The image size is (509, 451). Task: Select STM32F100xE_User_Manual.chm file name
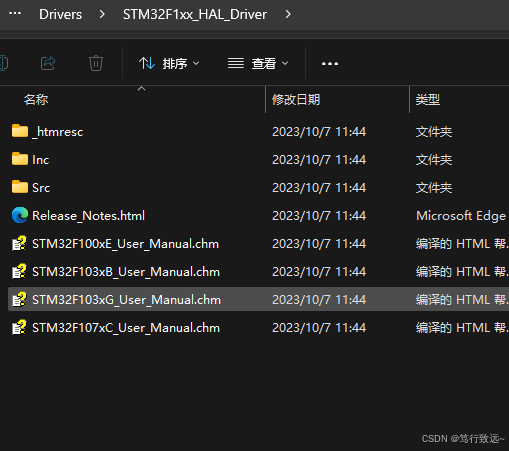click(125, 244)
